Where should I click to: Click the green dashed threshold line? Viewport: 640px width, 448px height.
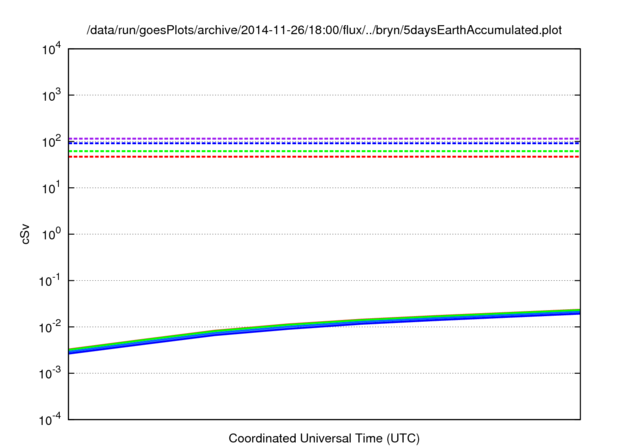point(324,151)
